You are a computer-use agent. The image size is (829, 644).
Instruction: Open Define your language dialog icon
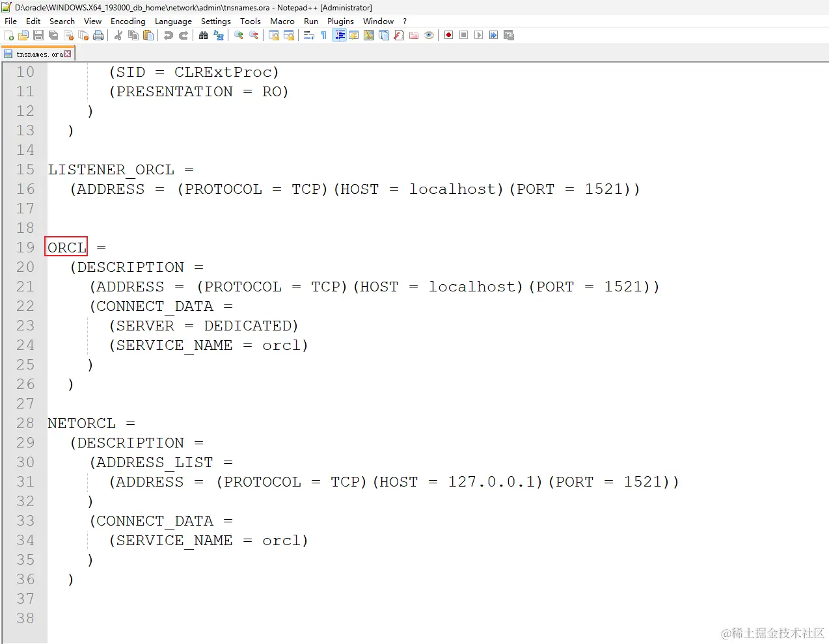[x=354, y=35]
